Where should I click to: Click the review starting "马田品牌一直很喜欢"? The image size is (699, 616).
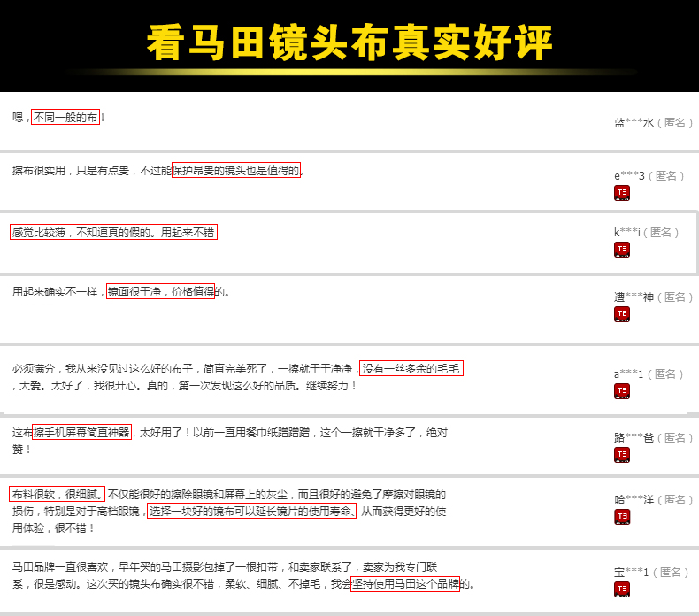pyautogui.click(x=243, y=575)
